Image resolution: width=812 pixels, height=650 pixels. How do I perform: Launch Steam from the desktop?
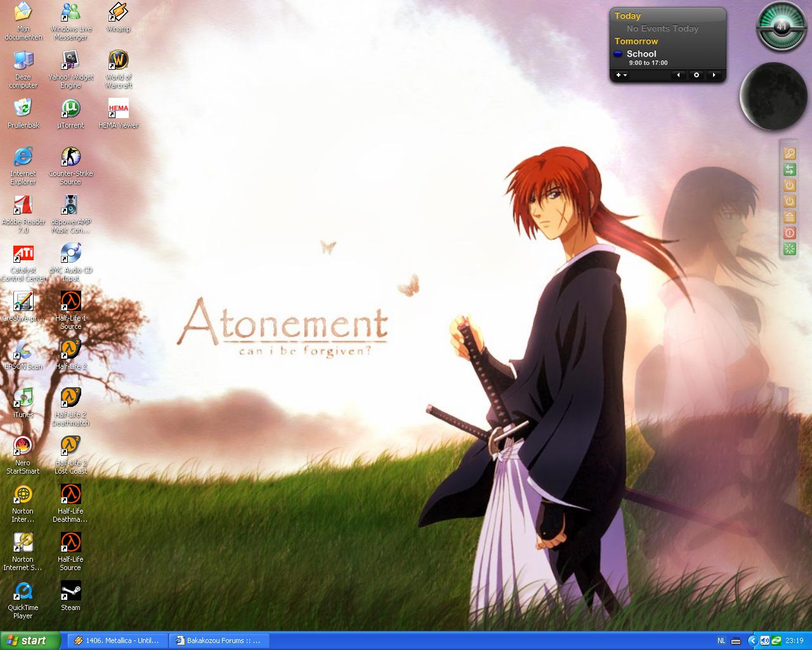[x=70, y=597]
